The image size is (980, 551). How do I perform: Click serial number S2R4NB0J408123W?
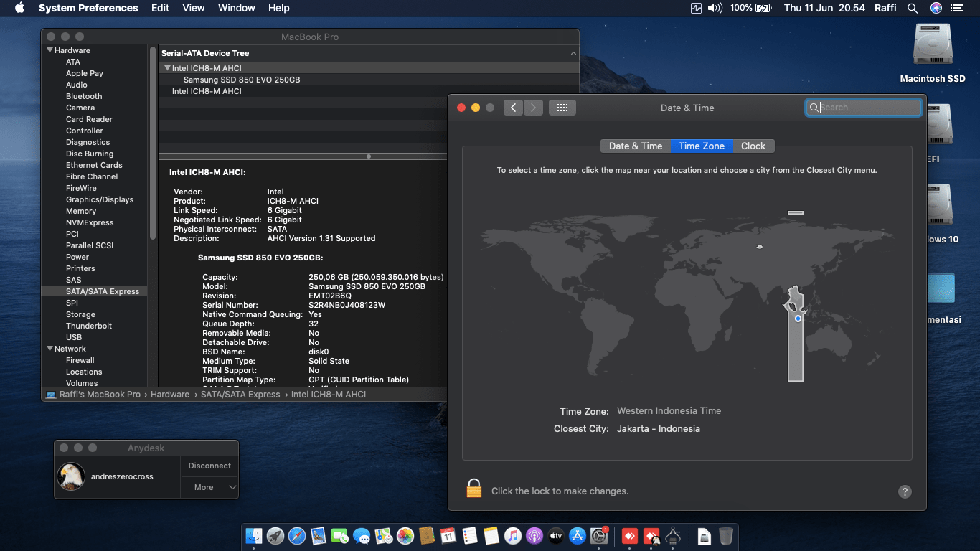[347, 305]
